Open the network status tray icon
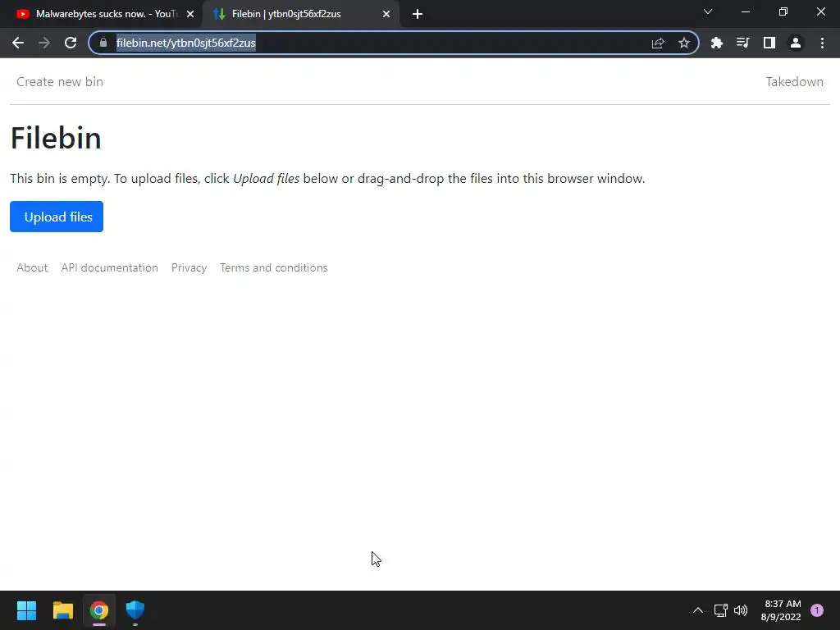Viewport: 840px width, 630px height. (x=720, y=610)
